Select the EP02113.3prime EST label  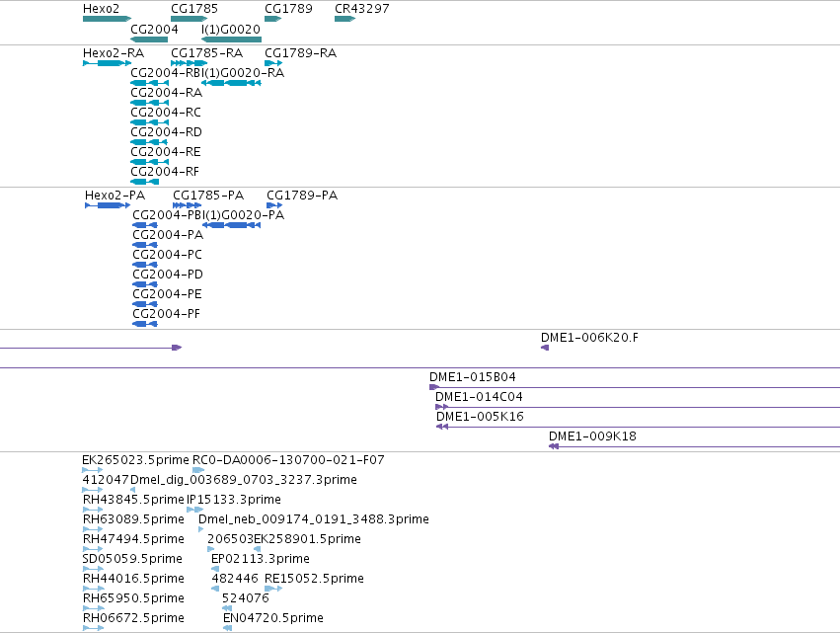click(x=261, y=560)
